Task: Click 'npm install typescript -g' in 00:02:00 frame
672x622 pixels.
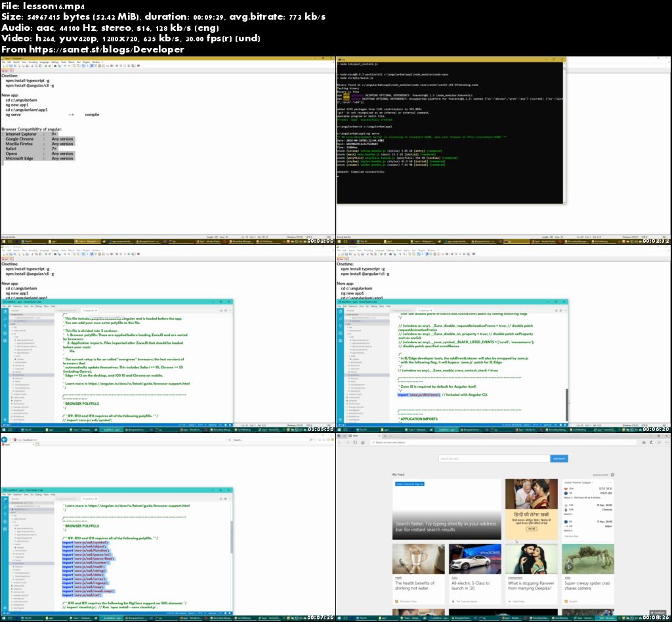Action: tap(28, 81)
